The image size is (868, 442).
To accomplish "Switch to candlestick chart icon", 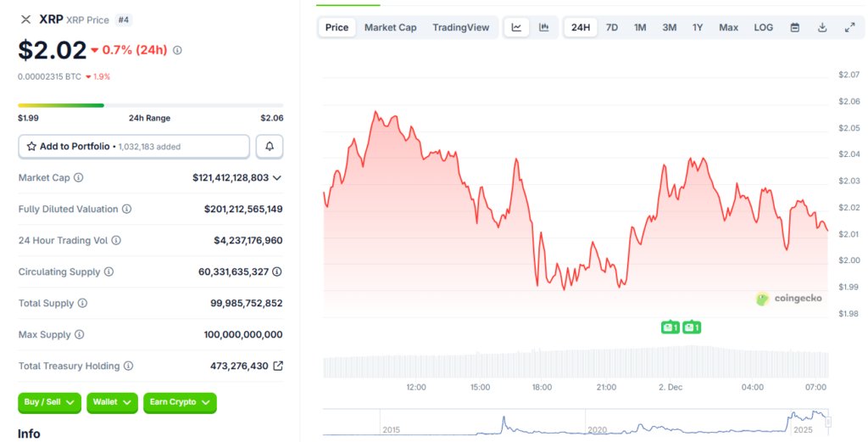I will (x=543, y=27).
